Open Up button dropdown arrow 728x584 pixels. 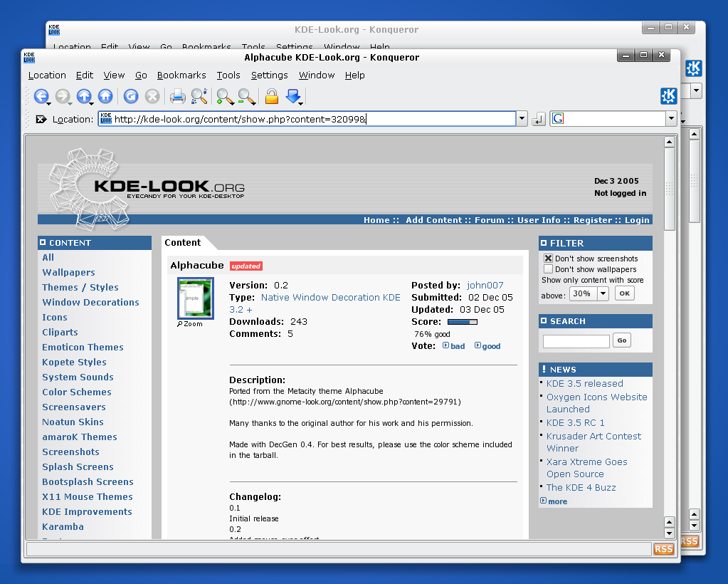[x=92, y=103]
